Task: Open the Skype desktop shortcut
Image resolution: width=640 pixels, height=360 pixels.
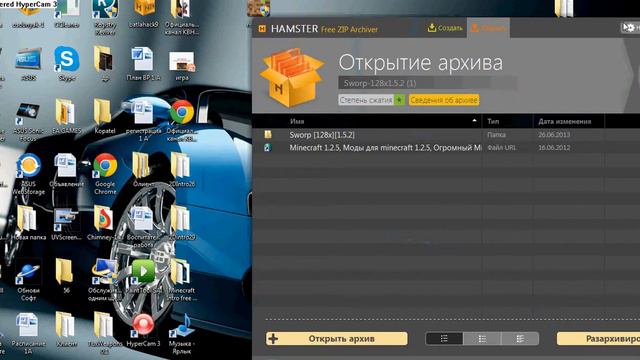Action: click(x=67, y=63)
